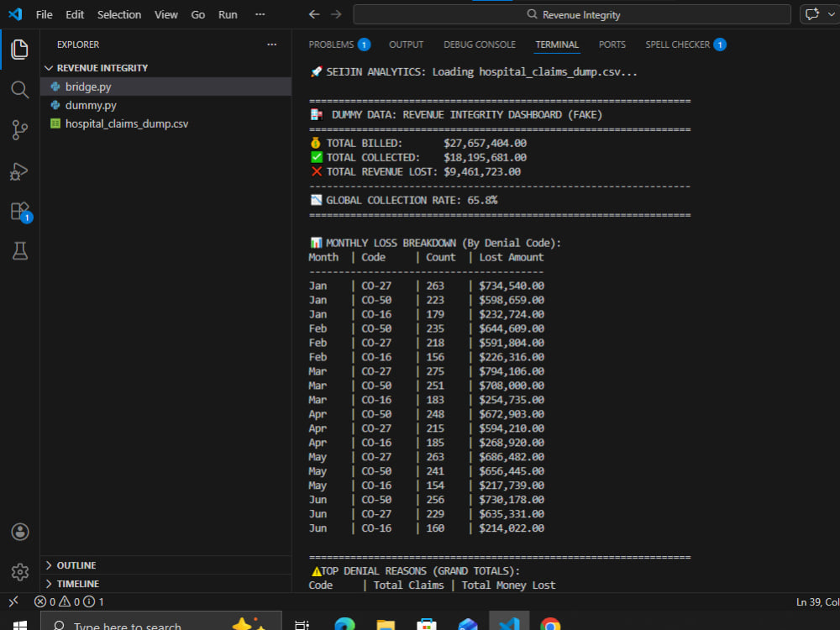Open hospital_claims_dump.csv in the explorer
Screen dimensions: 840x630
pos(166,123)
